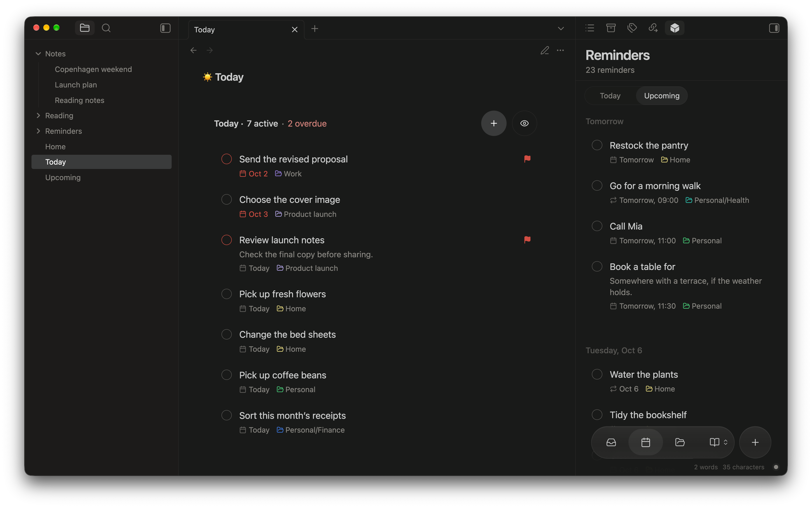The height and width of the screenshot is (508, 812).
Task: Open inbox view in bottom toolbar
Action: point(611,442)
